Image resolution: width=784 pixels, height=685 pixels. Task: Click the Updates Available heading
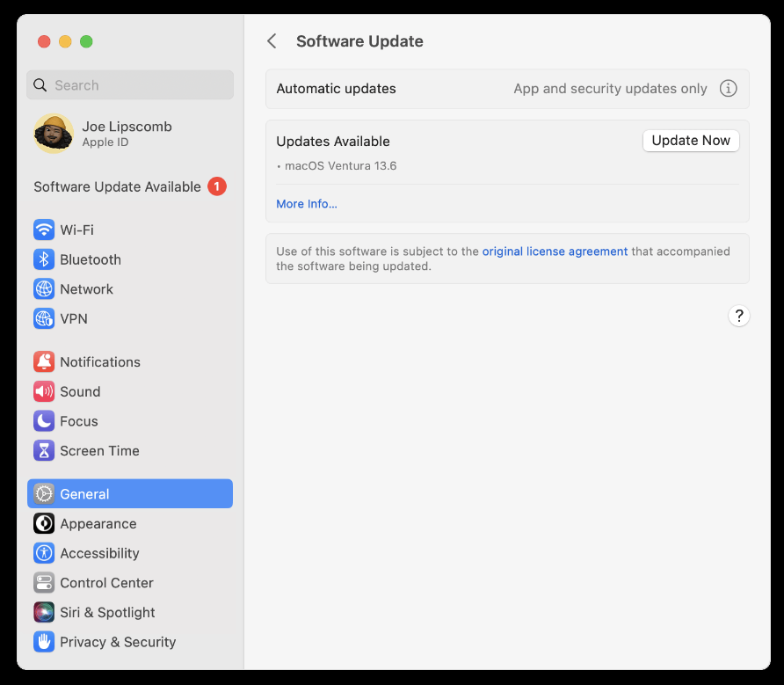pos(333,141)
